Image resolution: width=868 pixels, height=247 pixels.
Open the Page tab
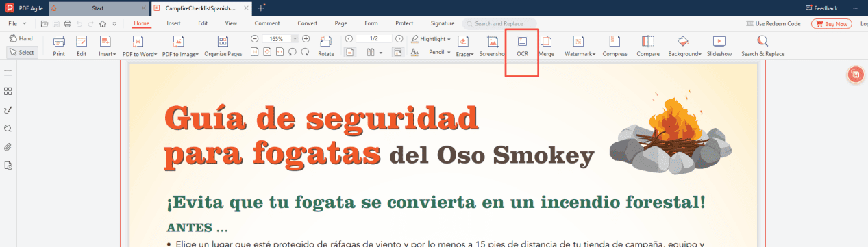[340, 23]
